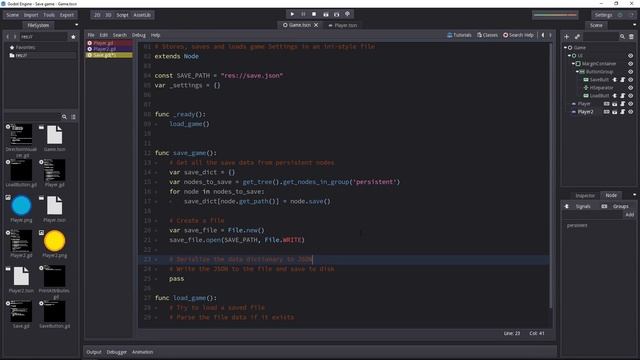The image size is (640, 360).
Task: Add a new node in Scene dock
Action: (x=567, y=37)
